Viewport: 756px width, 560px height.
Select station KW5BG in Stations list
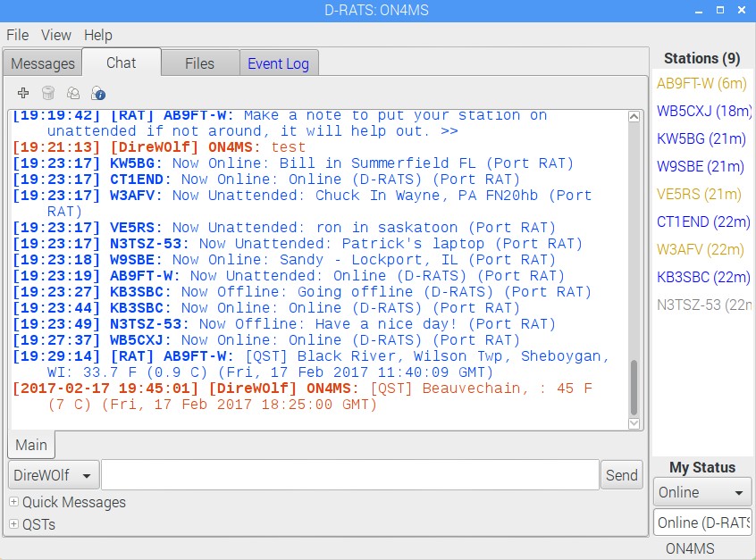click(x=701, y=138)
